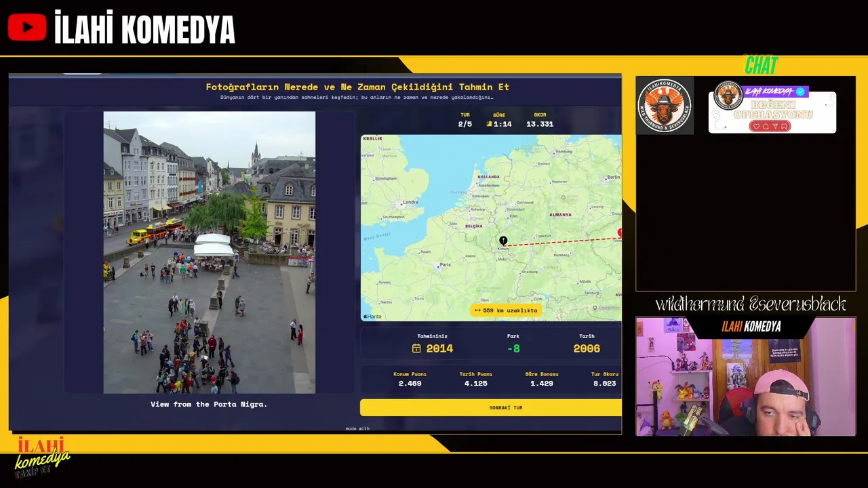Click the SKOR value 13.331
Image resolution: width=868 pixels, height=488 pixels.
540,124
